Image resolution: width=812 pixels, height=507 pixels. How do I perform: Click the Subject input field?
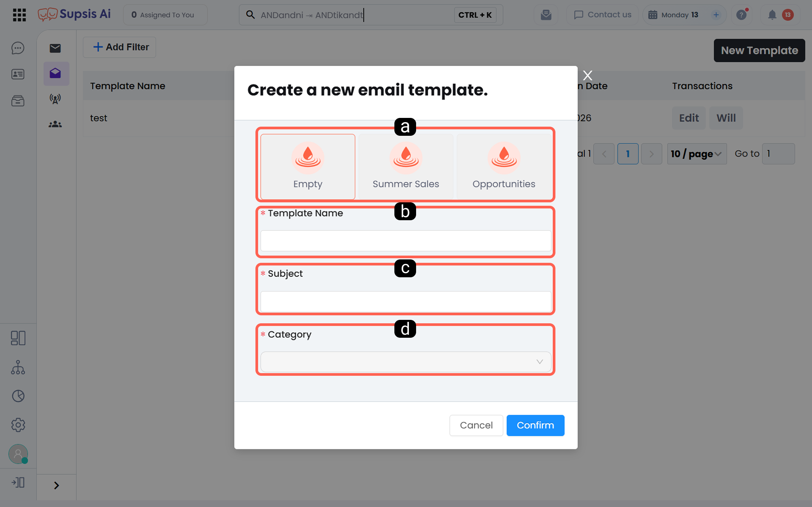[406, 302]
